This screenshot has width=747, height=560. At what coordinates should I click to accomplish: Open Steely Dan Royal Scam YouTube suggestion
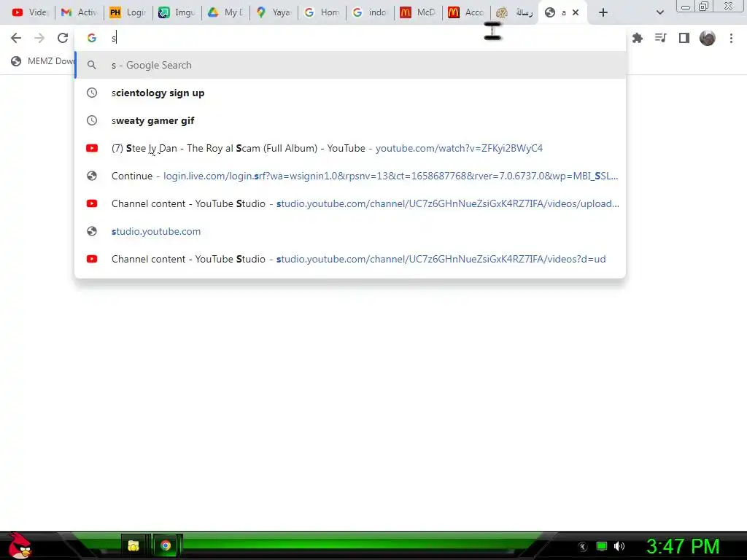pos(350,148)
